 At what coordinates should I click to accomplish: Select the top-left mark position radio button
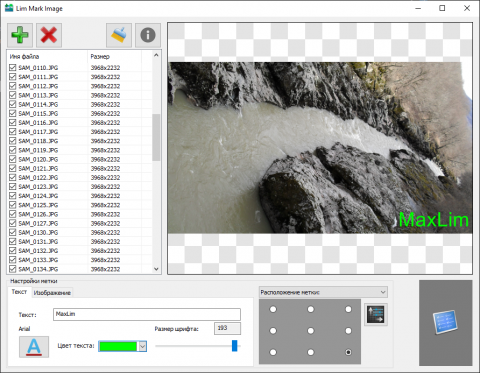pos(273,309)
